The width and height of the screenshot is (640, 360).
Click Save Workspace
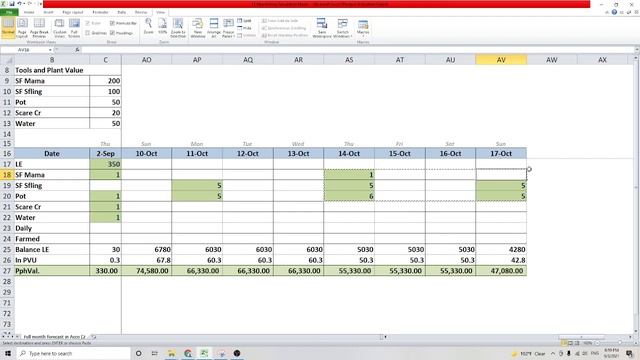[x=322, y=28]
